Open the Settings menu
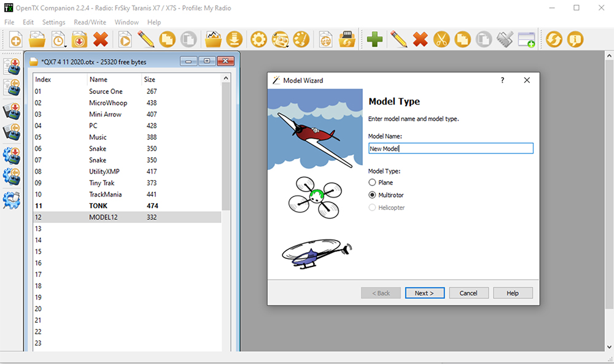 [53, 22]
